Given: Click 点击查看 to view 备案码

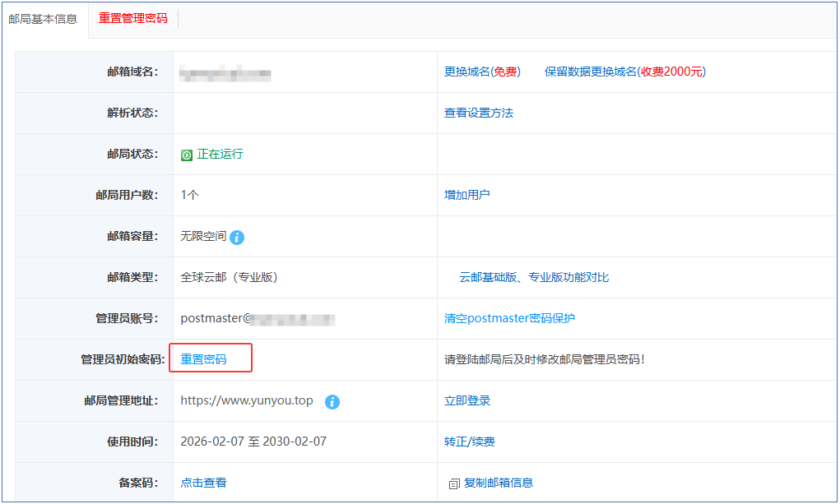Looking at the screenshot, I should tap(203, 483).
